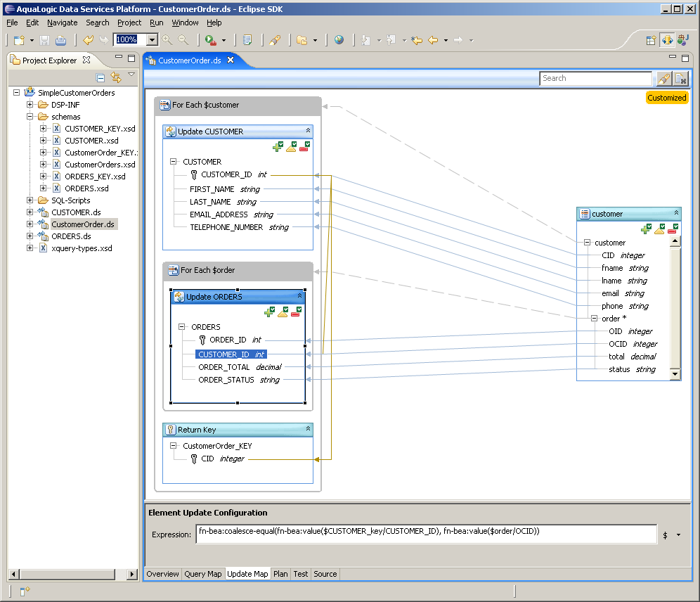
Task: Open Project Explorer view menu triangle
Action: click(131, 75)
